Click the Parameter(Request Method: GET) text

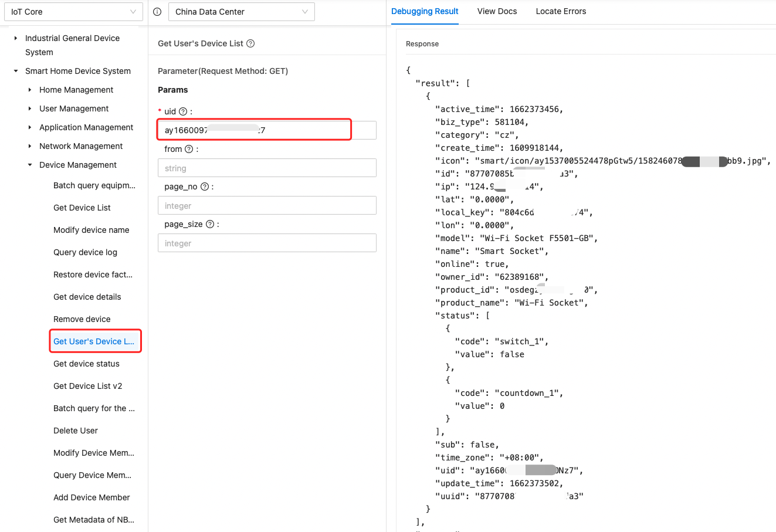point(223,71)
